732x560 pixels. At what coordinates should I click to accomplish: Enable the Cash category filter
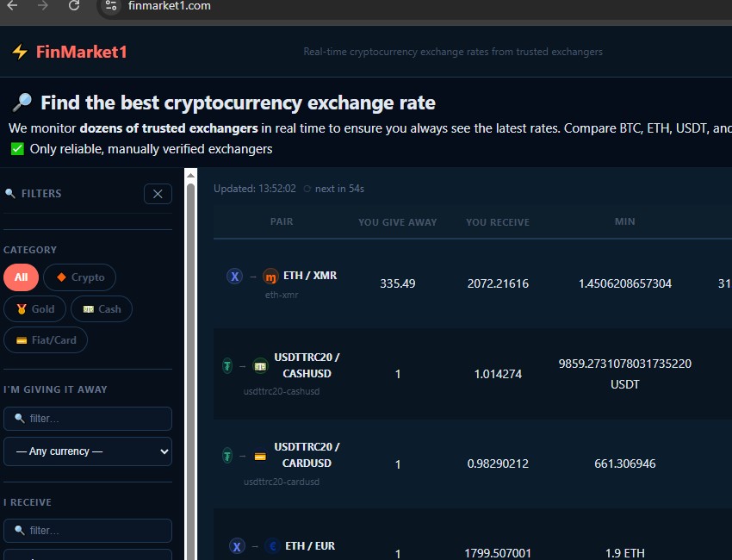[x=101, y=308]
